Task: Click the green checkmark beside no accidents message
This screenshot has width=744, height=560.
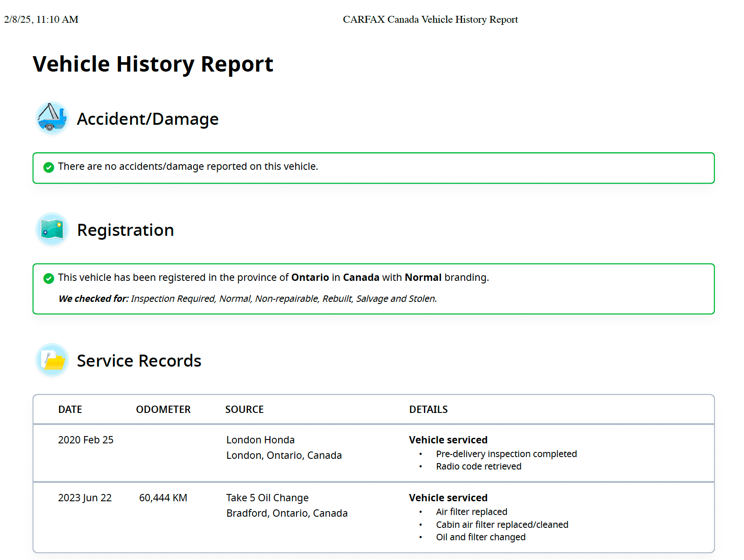Action: click(x=49, y=167)
